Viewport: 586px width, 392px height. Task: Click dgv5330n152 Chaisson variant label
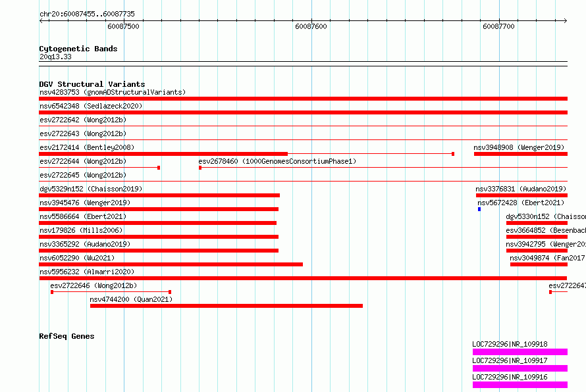546,216
